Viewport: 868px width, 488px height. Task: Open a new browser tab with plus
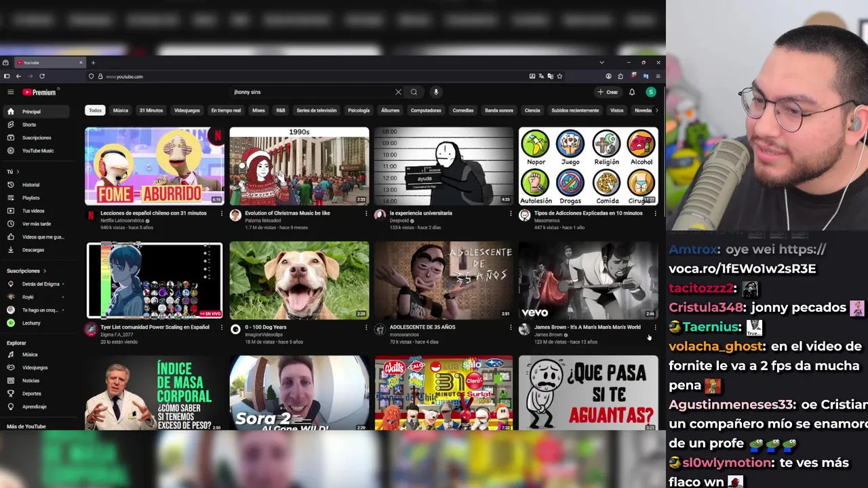[x=93, y=62]
